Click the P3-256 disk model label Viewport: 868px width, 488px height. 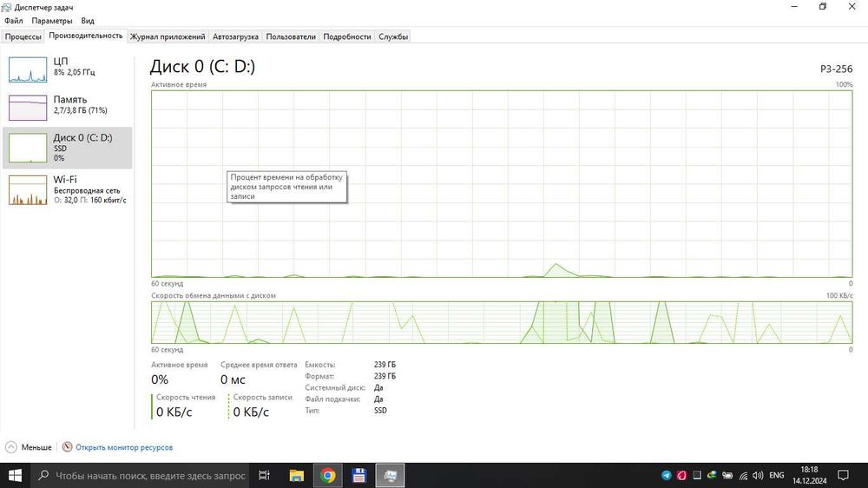click(836, 69)
